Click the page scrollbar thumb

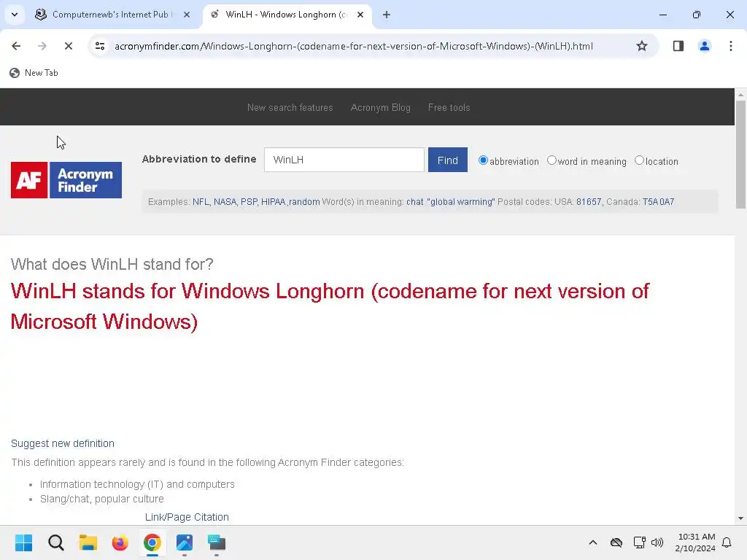(740, 155)
